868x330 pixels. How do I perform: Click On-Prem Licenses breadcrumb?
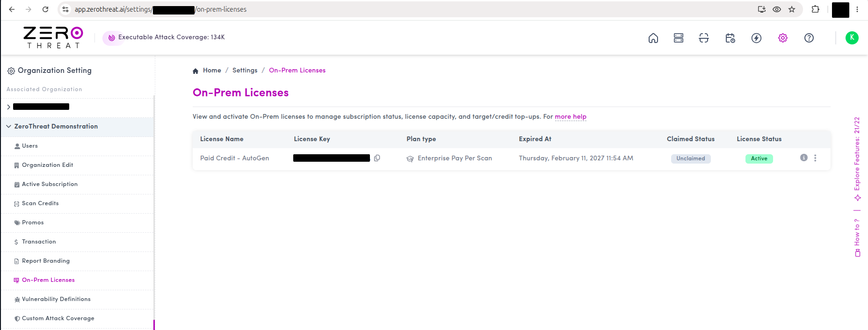(x=297, y=71)
